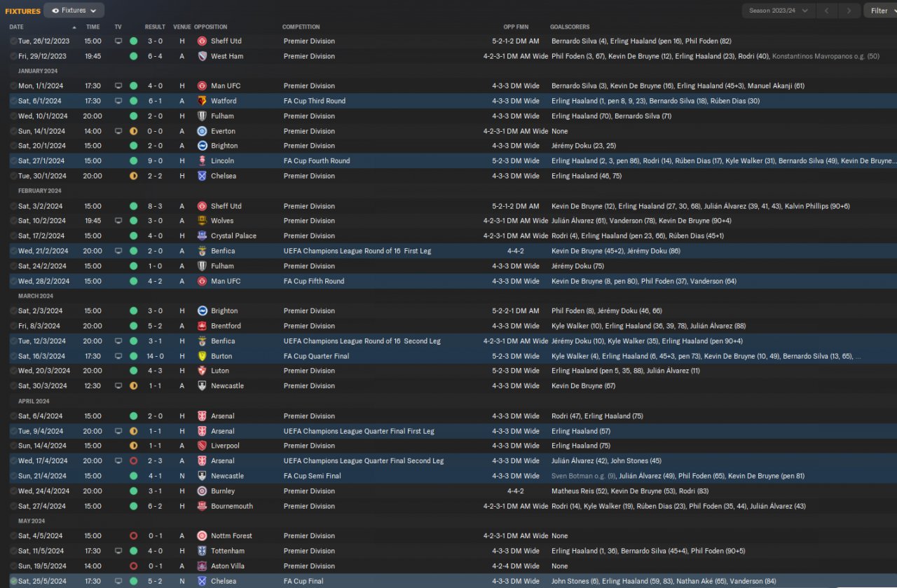Open the FA Cup Third Round competition link
This screenshot has width=897, height=588.
pos(315,101)
